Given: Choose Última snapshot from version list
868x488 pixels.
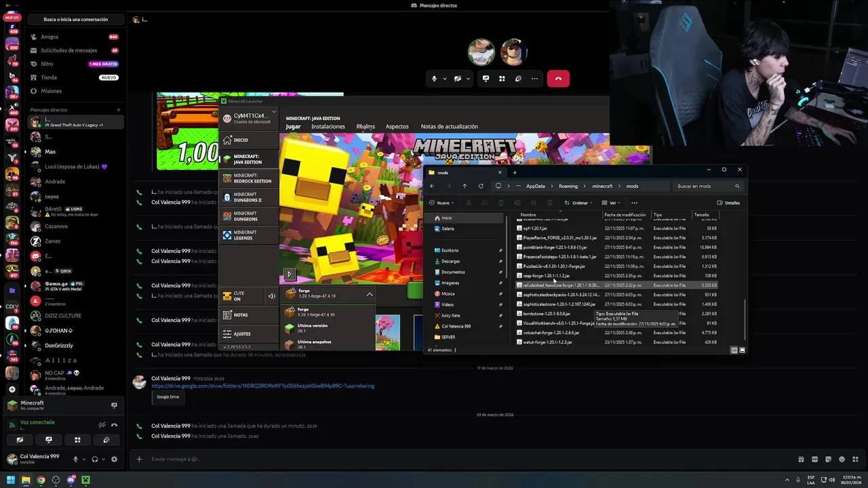Looking at the screenshot, I should (x=328, y=344).
